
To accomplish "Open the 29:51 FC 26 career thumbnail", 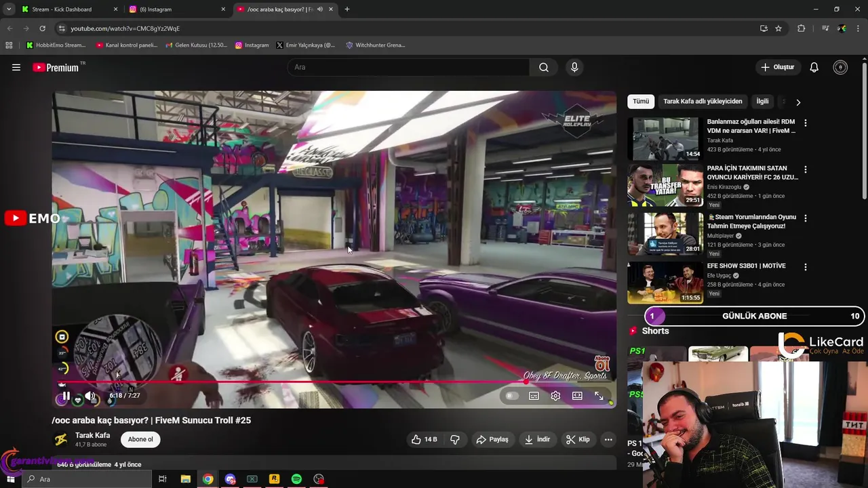I will click(665, 185).
